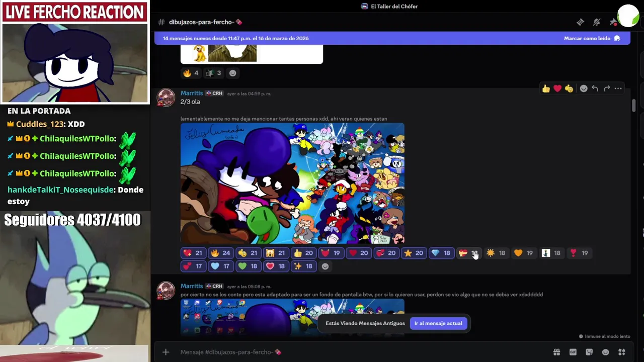The width and height of the screenshot is (644, 362).
Task: Open pinned messages in channel header
Action: click(613, 22)
